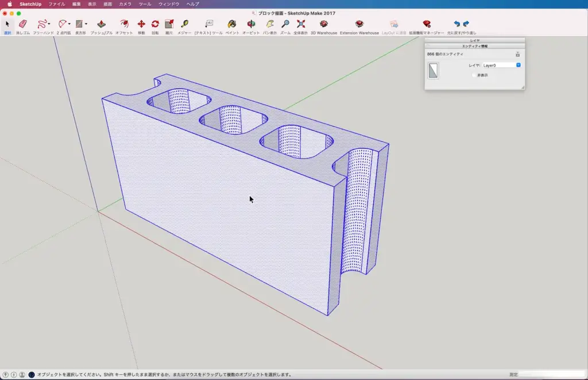Choose the 2点円弧 arc tool
Screen dimensions: 588x380
[x=62, y=24]
